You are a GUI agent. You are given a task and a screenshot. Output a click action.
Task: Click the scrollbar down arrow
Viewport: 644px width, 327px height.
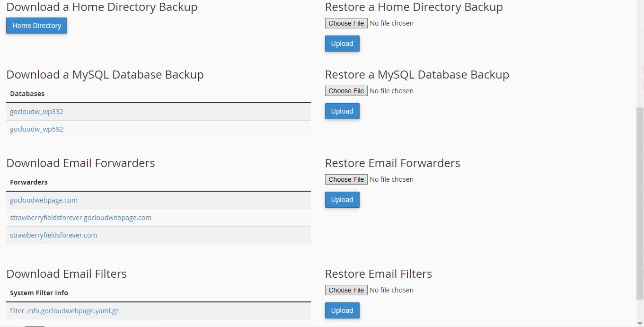(x=640, y=323)
